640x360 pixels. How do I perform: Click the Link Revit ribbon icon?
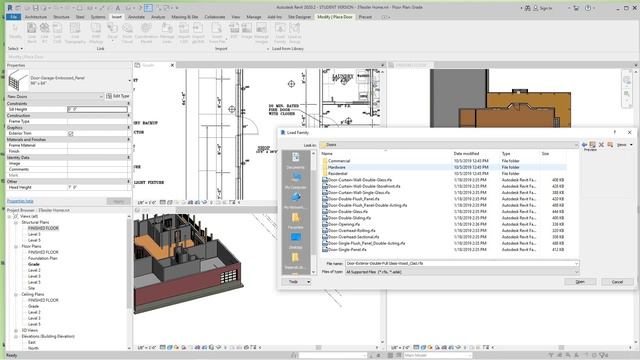[x=31, y=33]
